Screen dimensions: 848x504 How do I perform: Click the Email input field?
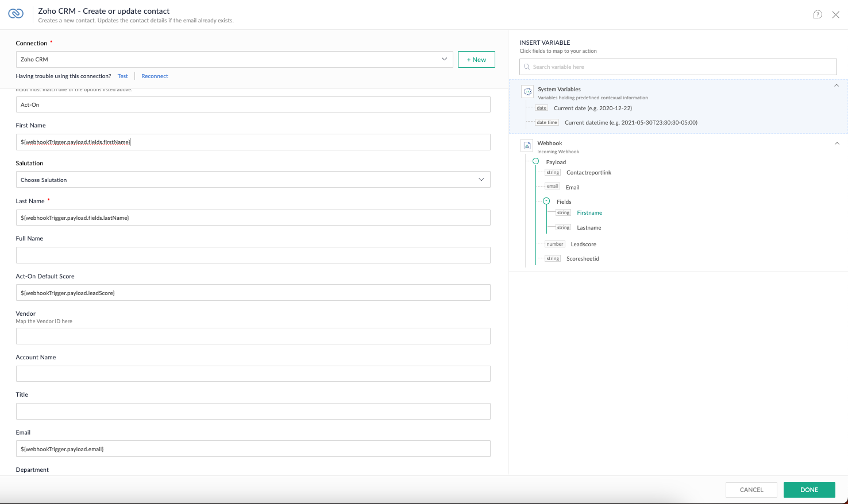coord(253,449)
